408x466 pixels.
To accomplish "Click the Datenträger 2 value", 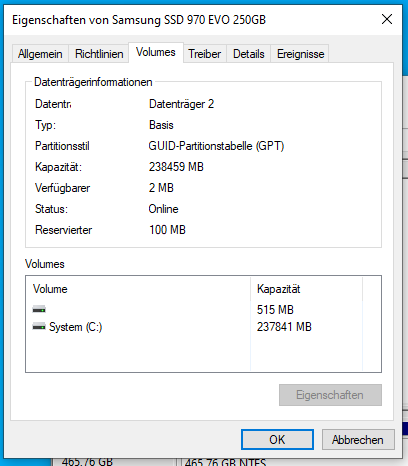I will tap(181, 104).
